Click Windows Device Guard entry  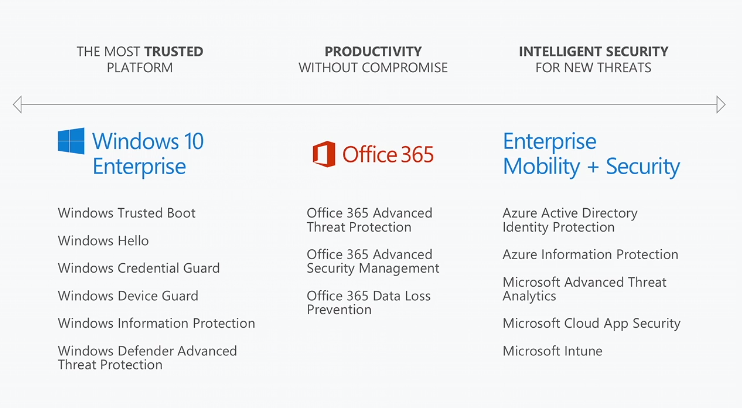128,296
